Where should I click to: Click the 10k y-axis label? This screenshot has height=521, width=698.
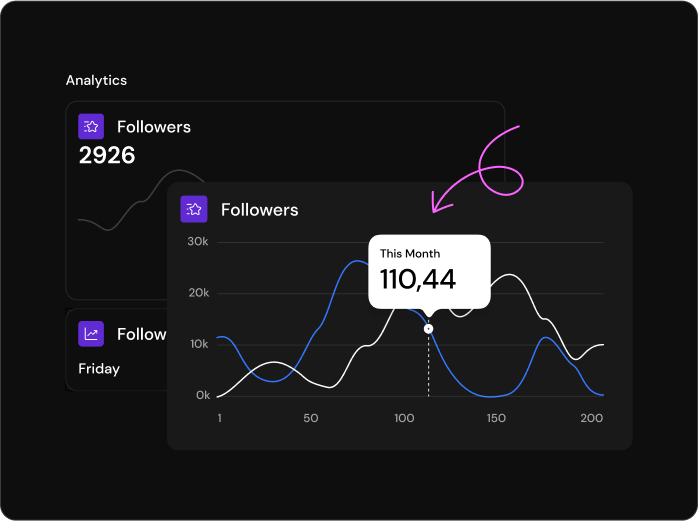(x=198, y=344)
